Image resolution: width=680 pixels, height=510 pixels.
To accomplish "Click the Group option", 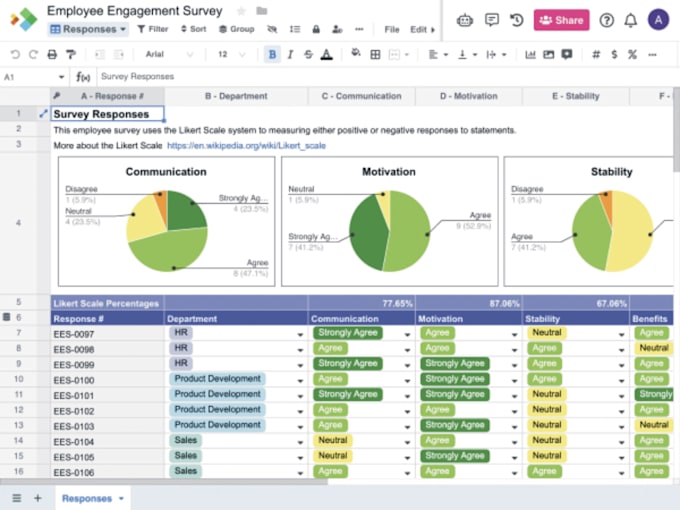I will pos(237,29).
